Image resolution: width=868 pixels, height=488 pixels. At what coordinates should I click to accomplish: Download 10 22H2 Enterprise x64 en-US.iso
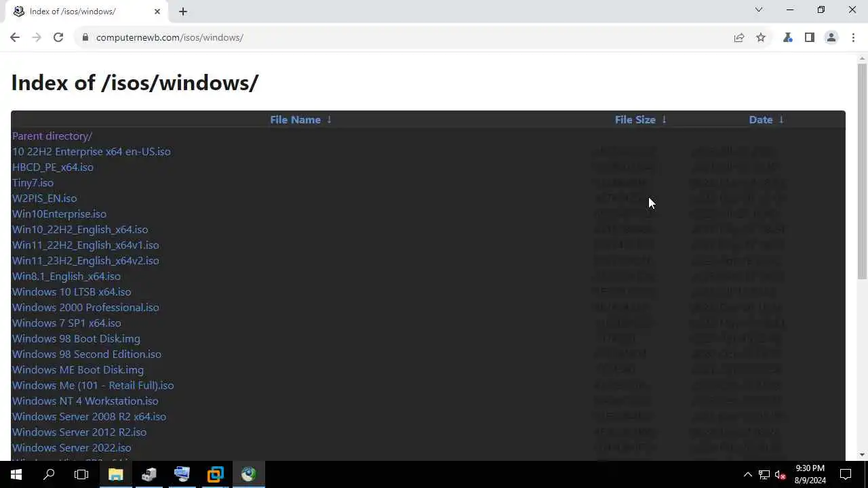(91, 151)
